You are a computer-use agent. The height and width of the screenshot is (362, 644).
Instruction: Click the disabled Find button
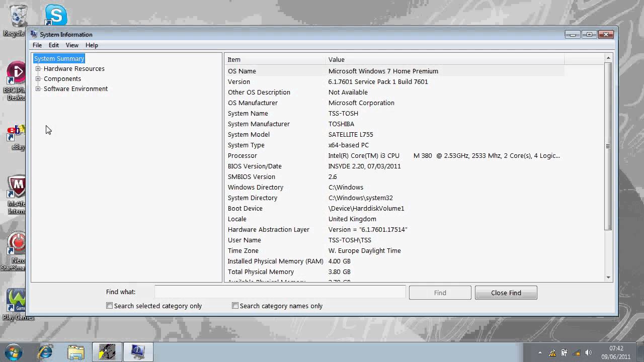[440, 293]
